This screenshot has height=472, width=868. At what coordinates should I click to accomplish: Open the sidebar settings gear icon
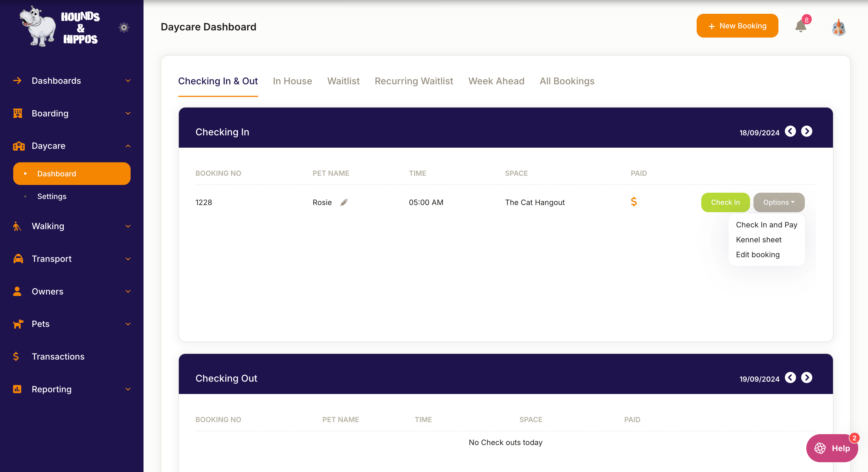tap(124, 27)
